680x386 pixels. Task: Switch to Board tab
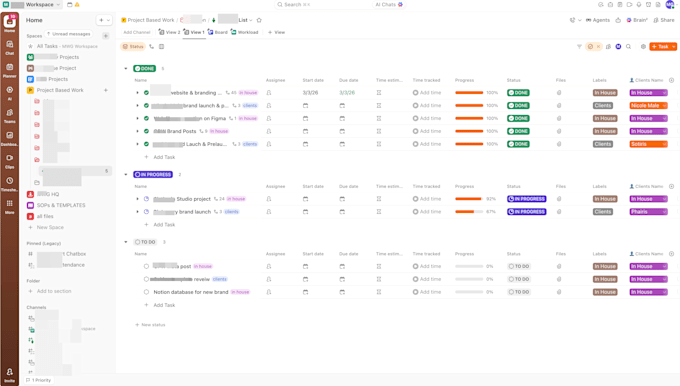(218, 32)
